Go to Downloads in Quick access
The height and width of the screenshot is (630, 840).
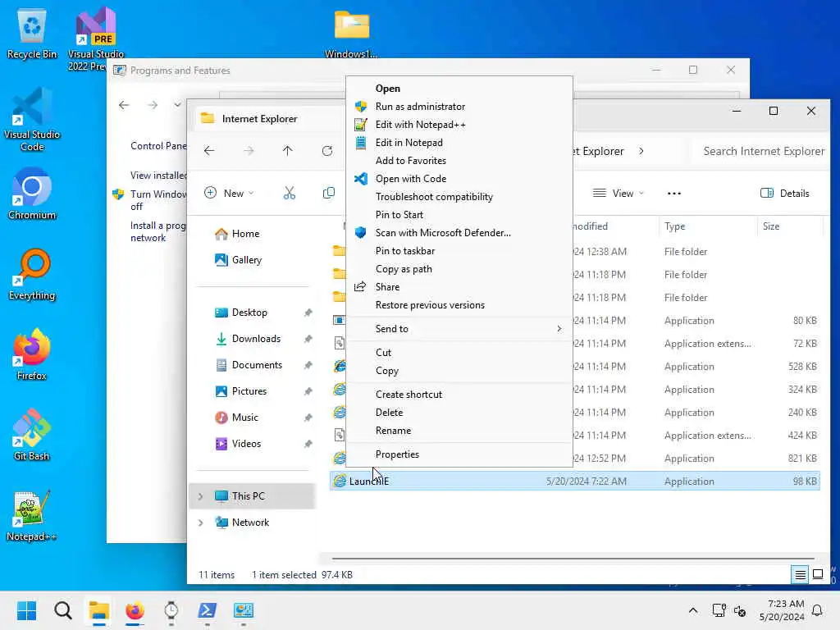coord(256,339)
